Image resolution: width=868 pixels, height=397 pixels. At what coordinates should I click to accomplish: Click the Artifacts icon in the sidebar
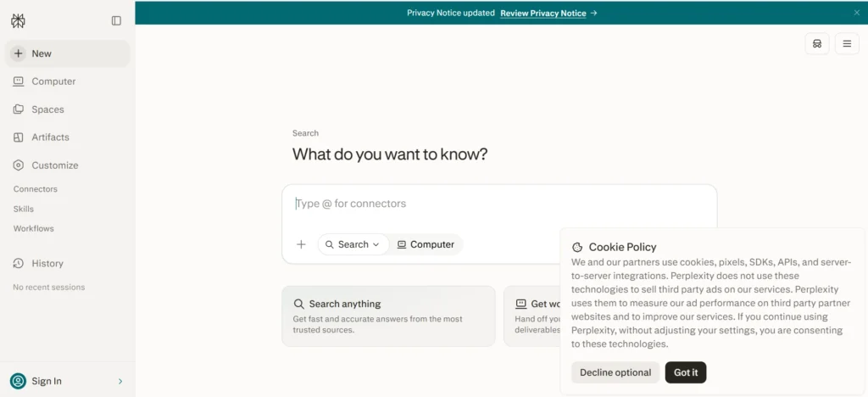[x=19, y=137]
